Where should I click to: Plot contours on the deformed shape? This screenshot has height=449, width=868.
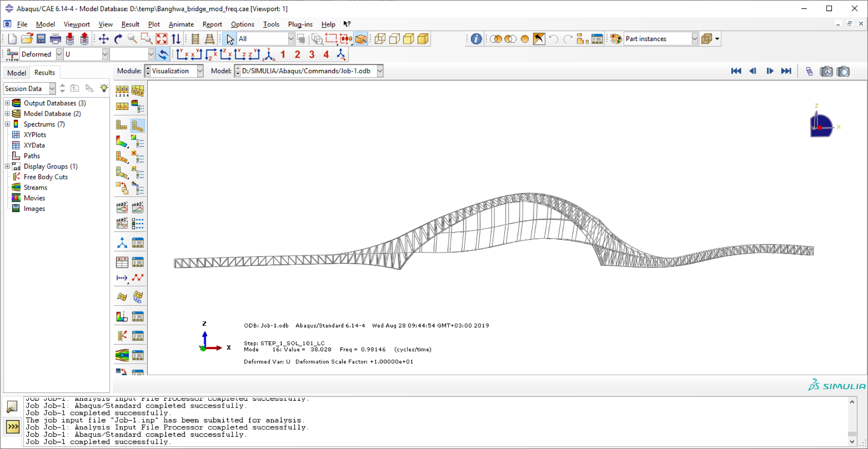[122, 141]
